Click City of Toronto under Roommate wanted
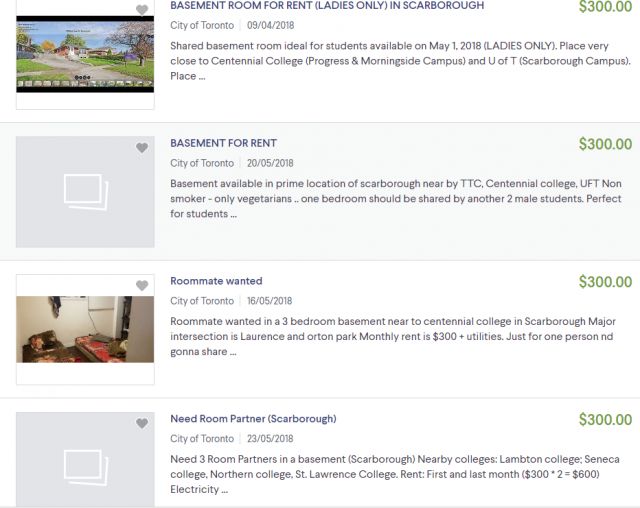The image size is (640, 508). (x=202, y=301)
